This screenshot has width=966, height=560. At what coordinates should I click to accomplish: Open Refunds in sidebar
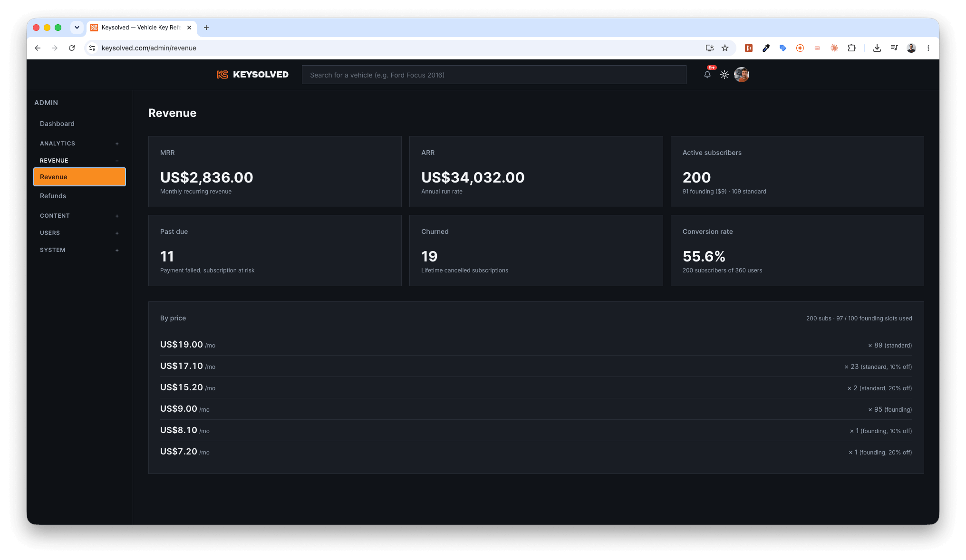(x=79, y=196)
